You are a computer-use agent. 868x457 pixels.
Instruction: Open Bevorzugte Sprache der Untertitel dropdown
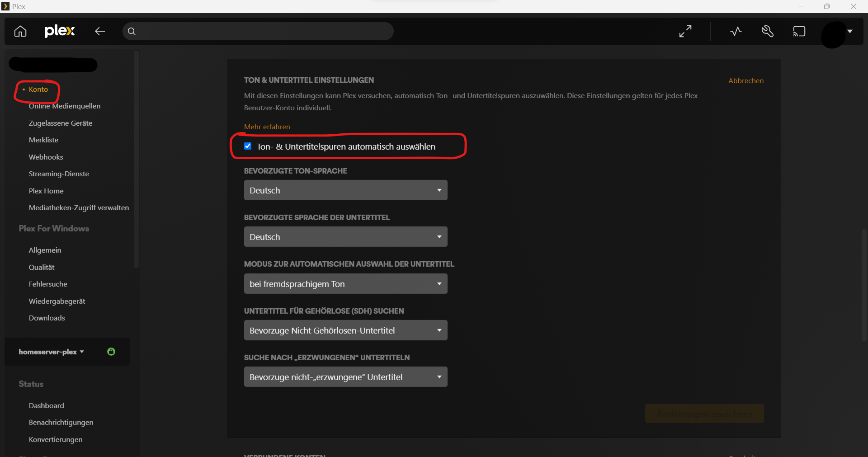coord(346,237)
